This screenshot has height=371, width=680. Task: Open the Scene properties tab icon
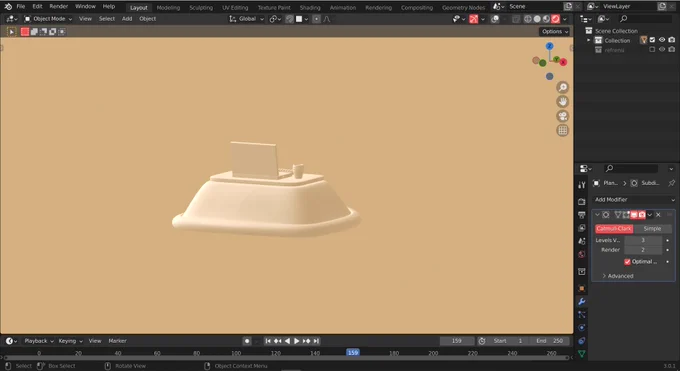point(582,241)
